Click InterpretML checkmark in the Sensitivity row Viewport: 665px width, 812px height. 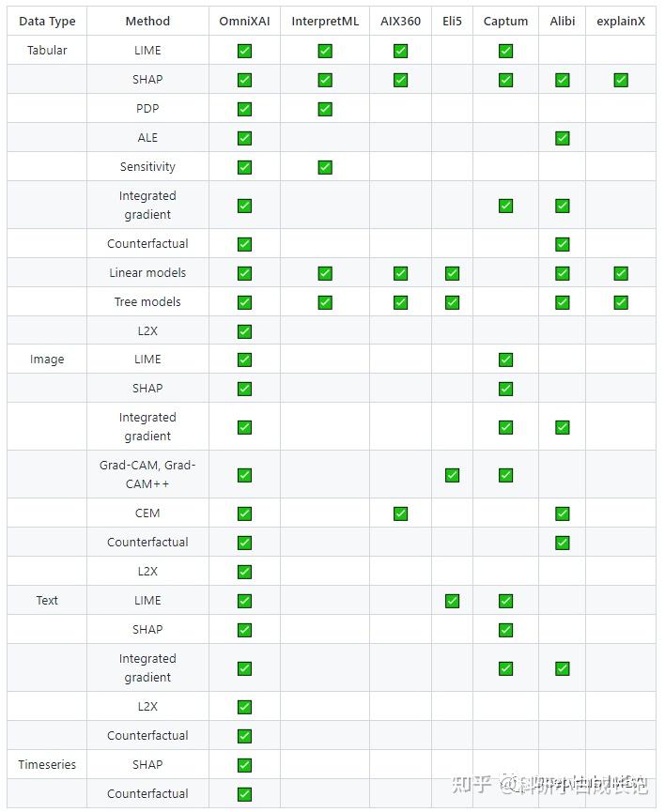pos(325,167)
